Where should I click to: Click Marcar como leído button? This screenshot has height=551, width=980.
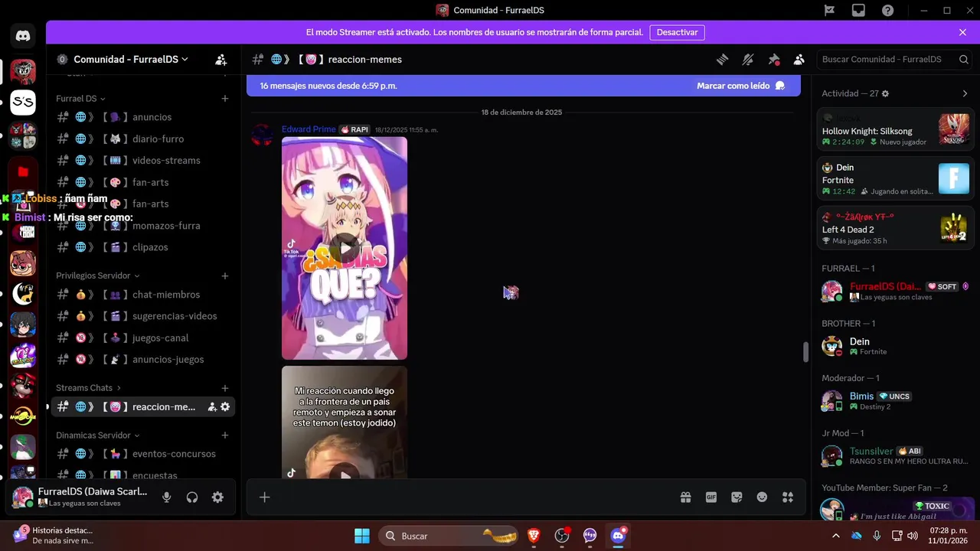(x=740, y=86)
